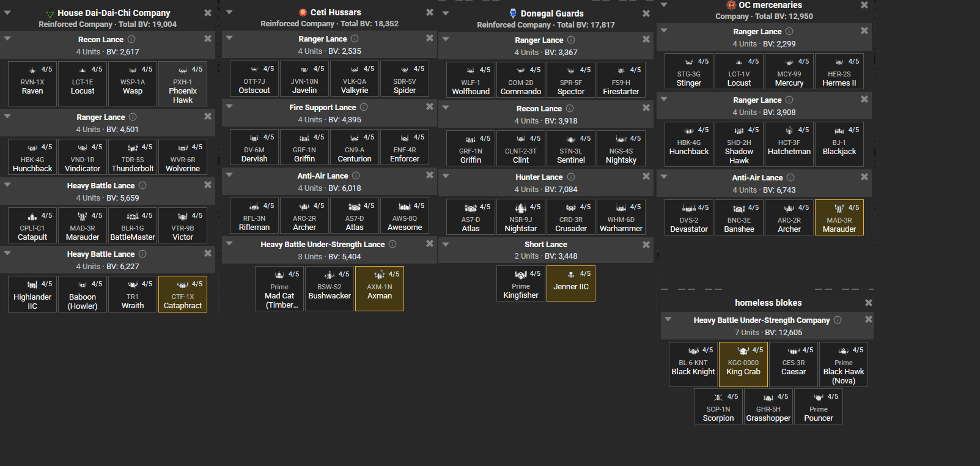
Task: Select the highlighted AXM-1N Axman card
Action: [x=380, y=289]
